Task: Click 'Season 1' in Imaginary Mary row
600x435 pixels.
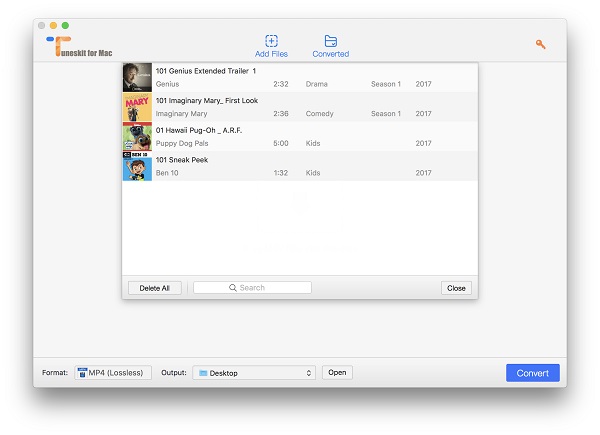Action: click(x=386, y=114)
